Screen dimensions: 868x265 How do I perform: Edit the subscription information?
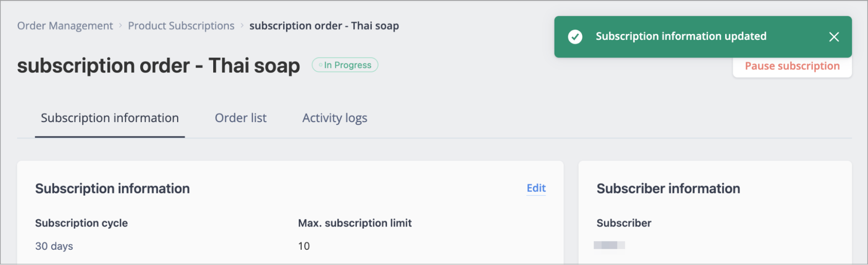[x=536, y=188]
